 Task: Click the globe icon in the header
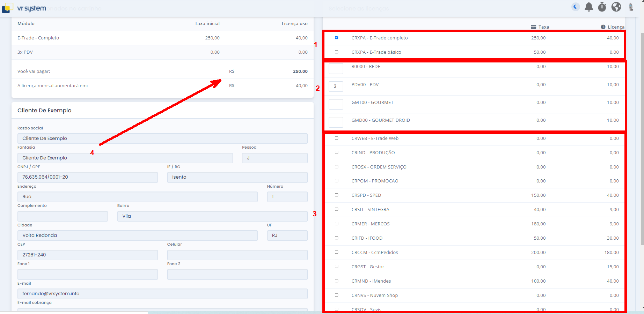tap(616, 7)
